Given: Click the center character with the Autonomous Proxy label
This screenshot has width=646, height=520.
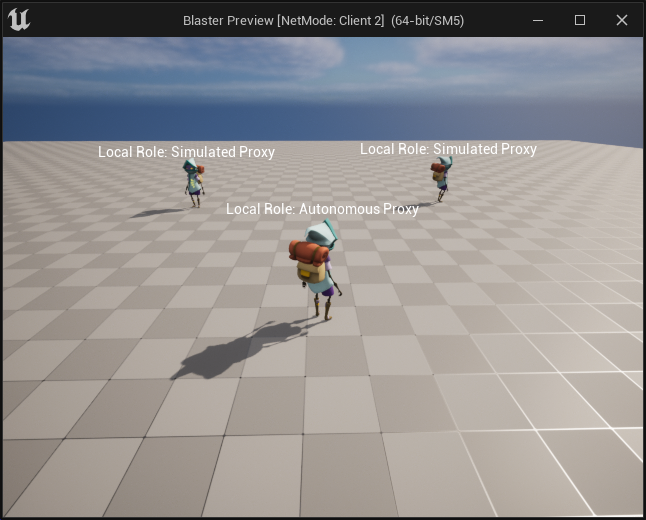Looking at the screenshot, I should (316, 269).
